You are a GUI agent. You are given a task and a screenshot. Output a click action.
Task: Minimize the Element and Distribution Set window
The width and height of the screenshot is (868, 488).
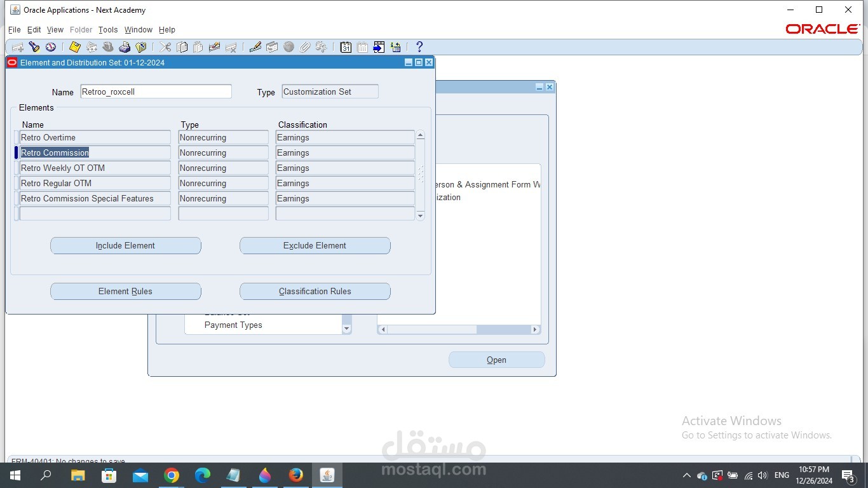tap(409, 62)
